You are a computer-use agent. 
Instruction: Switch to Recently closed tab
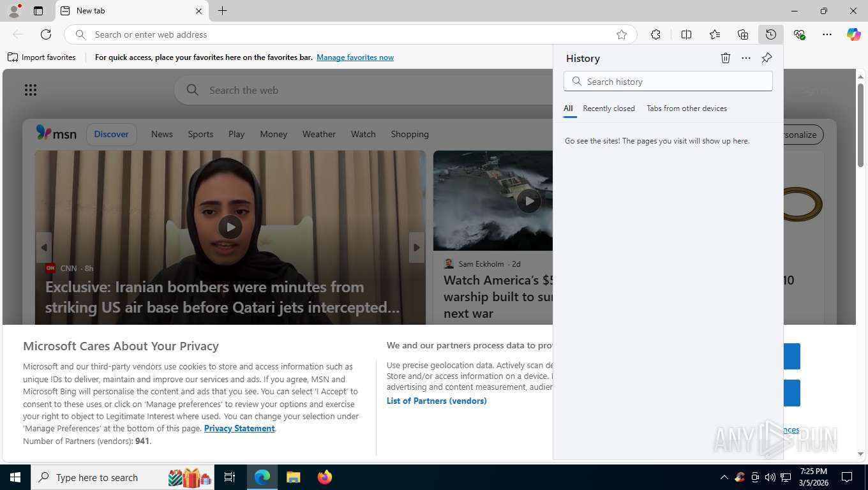point(609,108)
